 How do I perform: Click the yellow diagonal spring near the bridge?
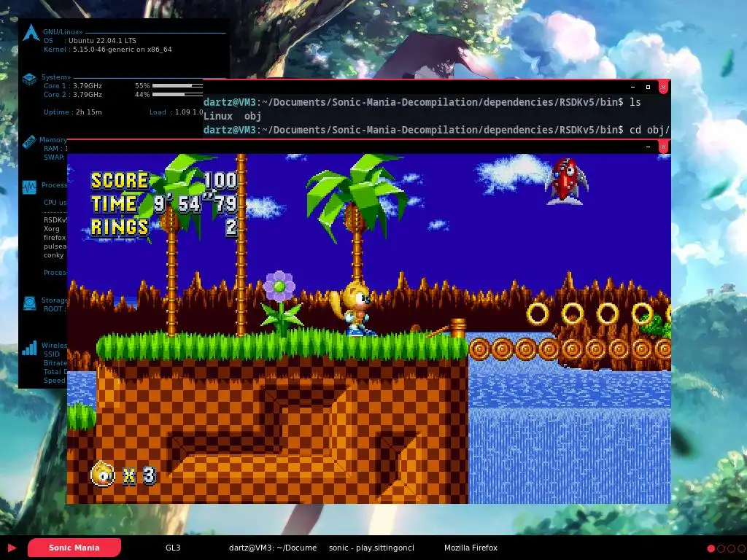pos(448,329)
